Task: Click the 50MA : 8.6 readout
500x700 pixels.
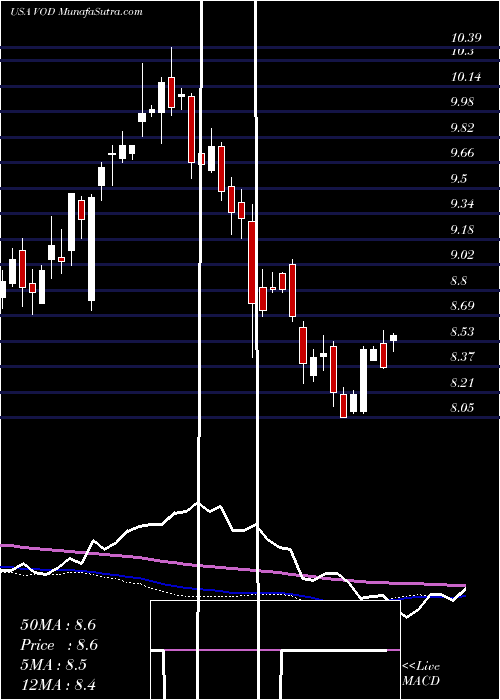Action: [58, 625]
